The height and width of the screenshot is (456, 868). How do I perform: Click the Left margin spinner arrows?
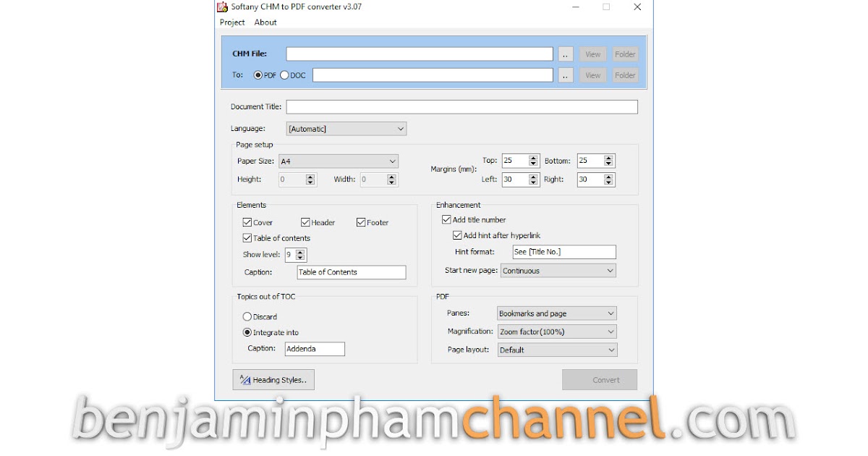[x=534, y=180]
